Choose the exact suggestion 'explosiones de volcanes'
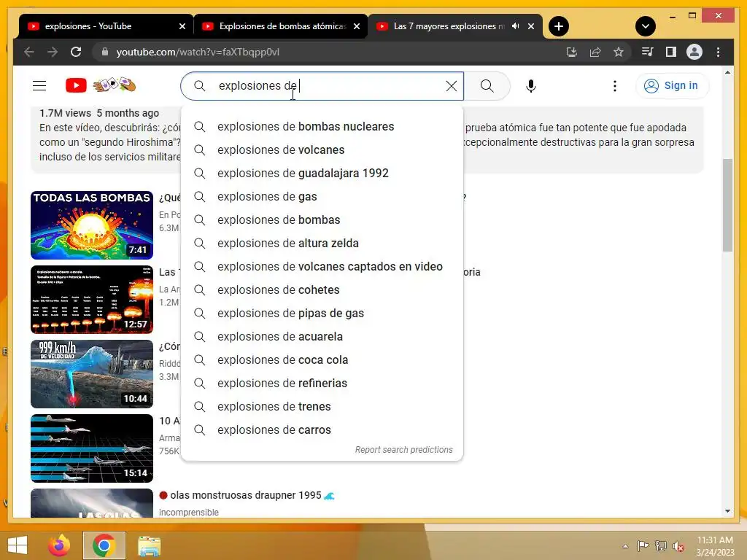747x560 pixels. tap(322, 150)
